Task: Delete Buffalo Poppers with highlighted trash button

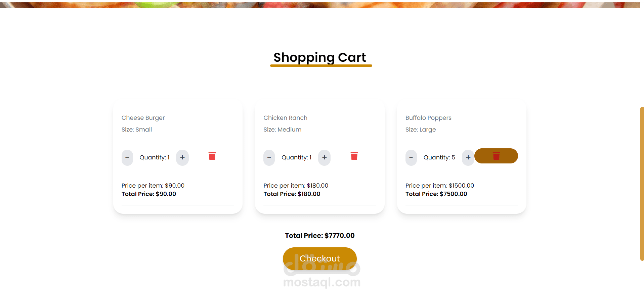Action: point(496,156)
